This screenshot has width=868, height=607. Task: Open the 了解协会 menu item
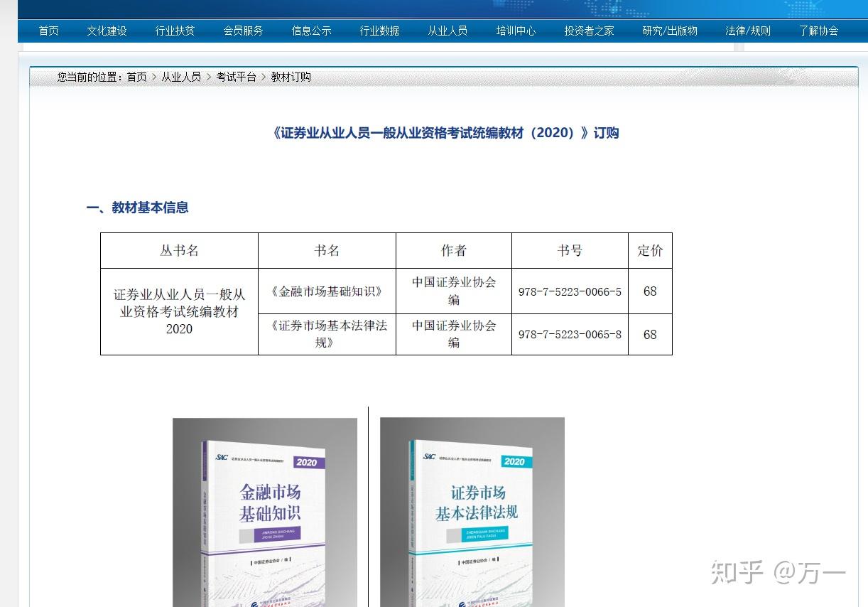(818, 31)
